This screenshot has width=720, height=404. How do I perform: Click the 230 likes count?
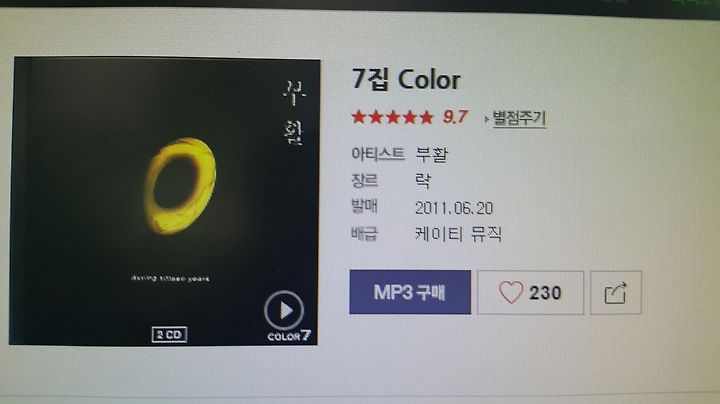(545, 293)
